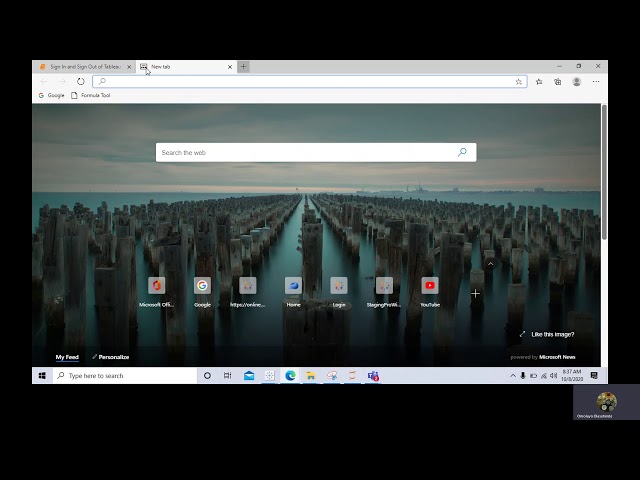Open Cortana circle icon in taskbar

(x=207, y=376)
